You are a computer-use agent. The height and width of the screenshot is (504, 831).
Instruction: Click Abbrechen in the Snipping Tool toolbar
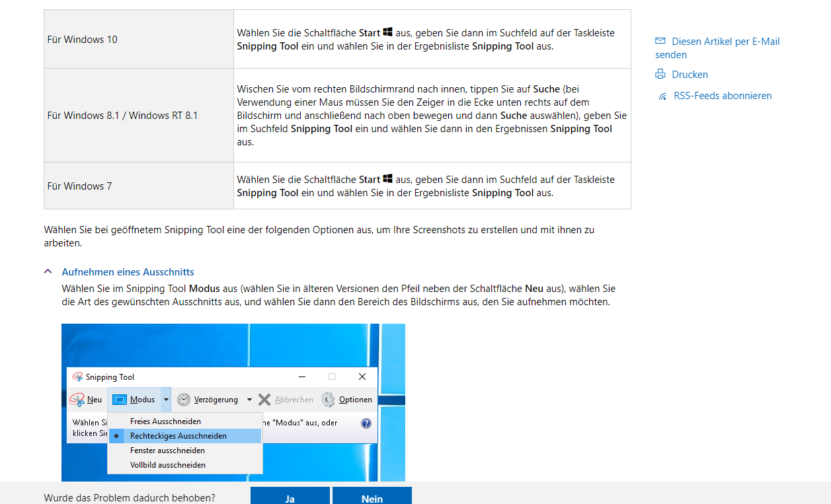(x=286, y=400)
